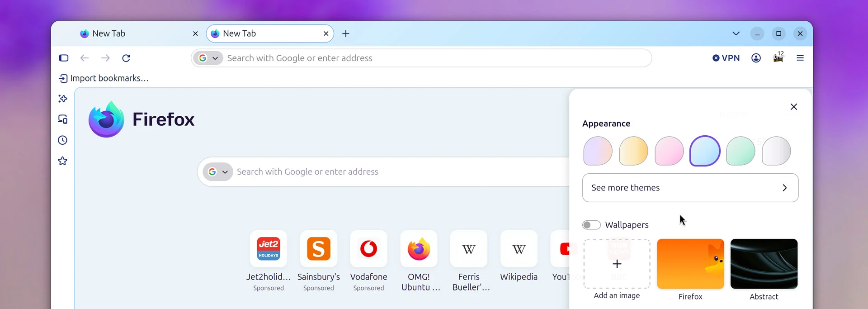Click See more themes
868x309 pixels.
pyautogui.click(x=690, y=188)
